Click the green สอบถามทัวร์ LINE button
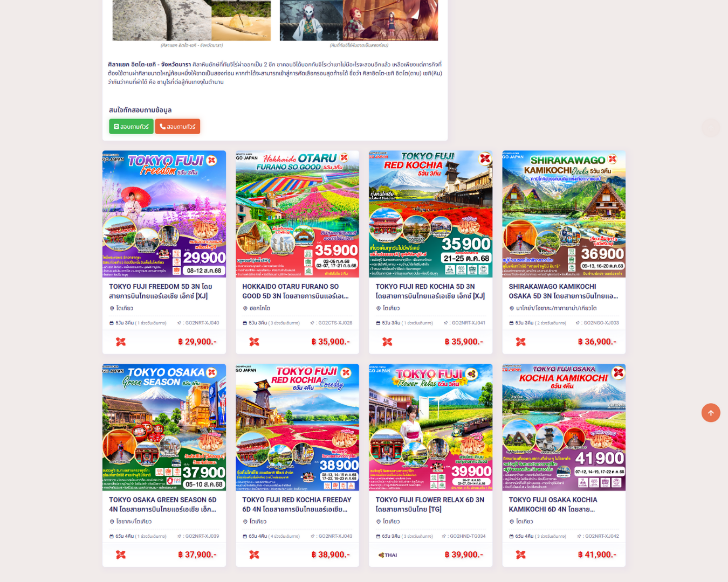Image resolution: width=728 pixels, height=582 pixels. tap(131, 127)
